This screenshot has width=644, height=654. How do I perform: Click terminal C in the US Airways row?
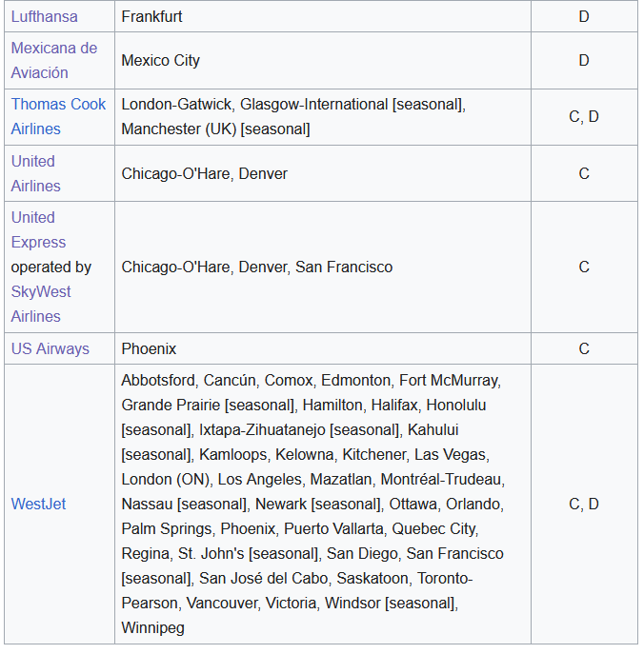[x=584, y=348]
